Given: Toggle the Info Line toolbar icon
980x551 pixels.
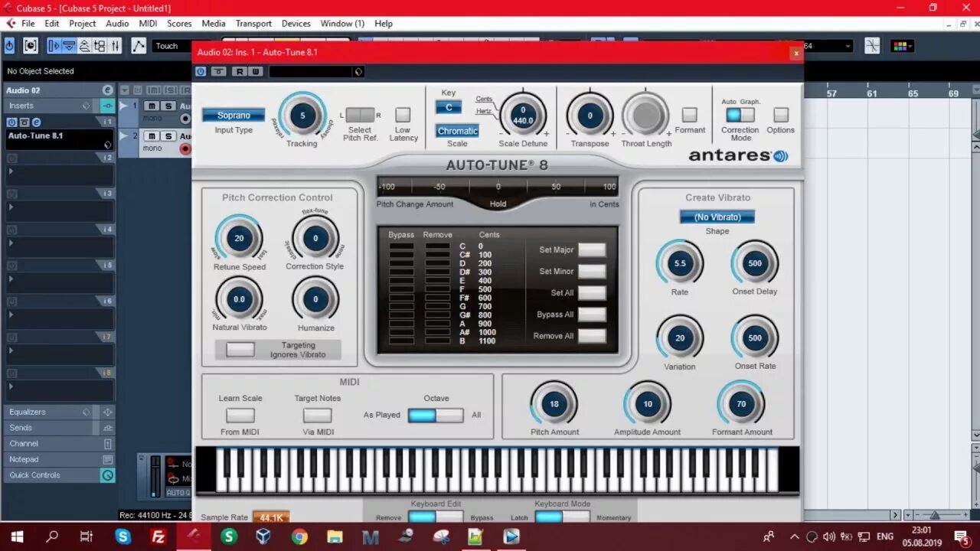Looking at the screenshot, I should pyautogui.click(x=69, y=46).
